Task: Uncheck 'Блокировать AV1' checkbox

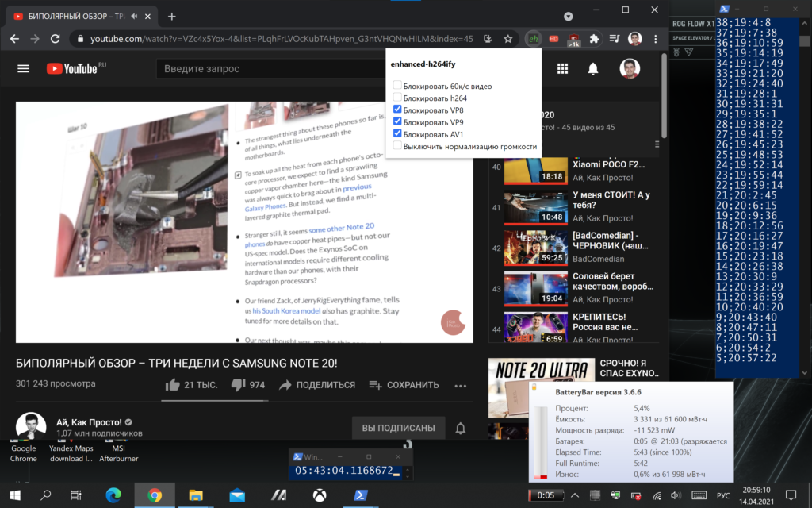Action: 397,133
